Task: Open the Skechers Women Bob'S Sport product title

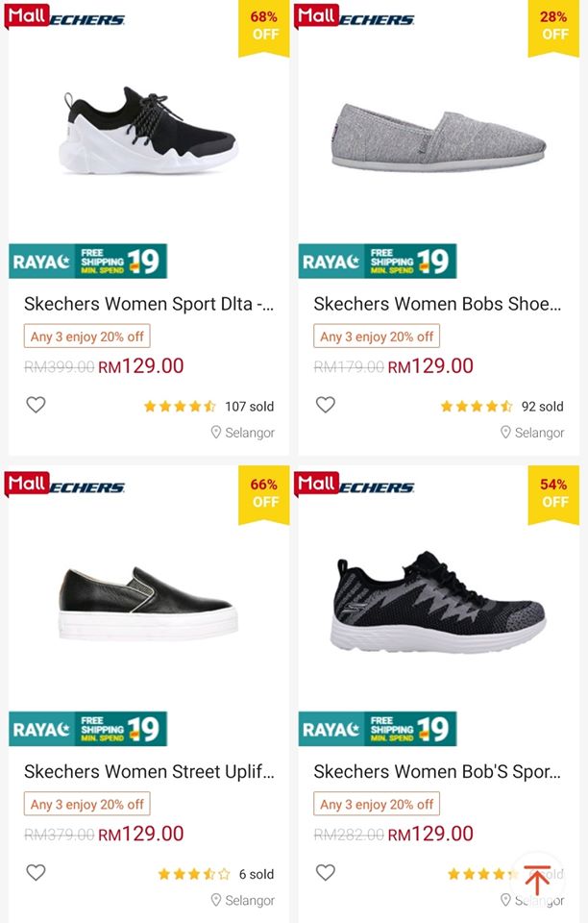Action: [437, 772]
